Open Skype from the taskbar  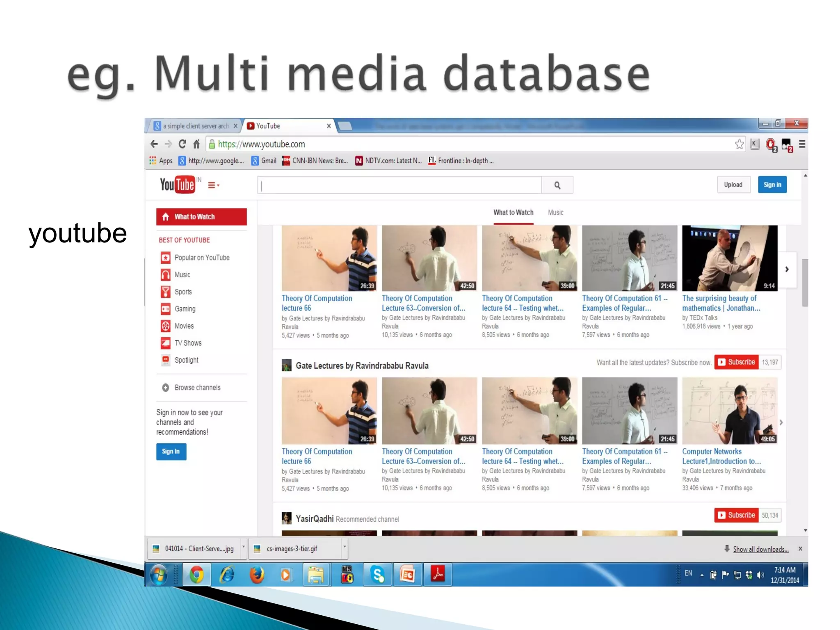[377, 575]
